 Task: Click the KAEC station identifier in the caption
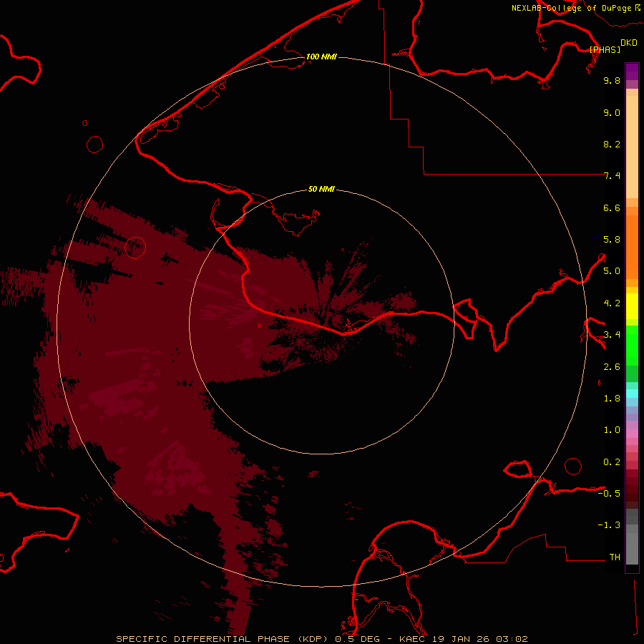click(413, 639)
